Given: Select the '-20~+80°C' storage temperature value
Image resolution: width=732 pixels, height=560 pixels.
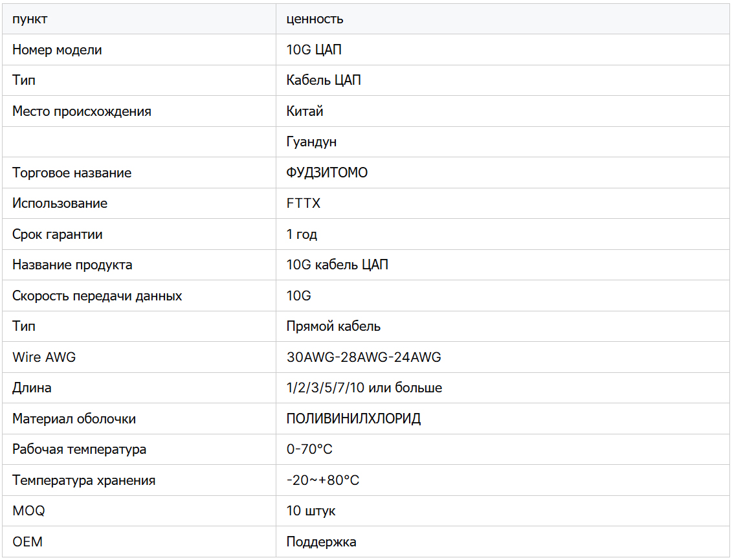Looking at the screenshot, I should point(323,480).
